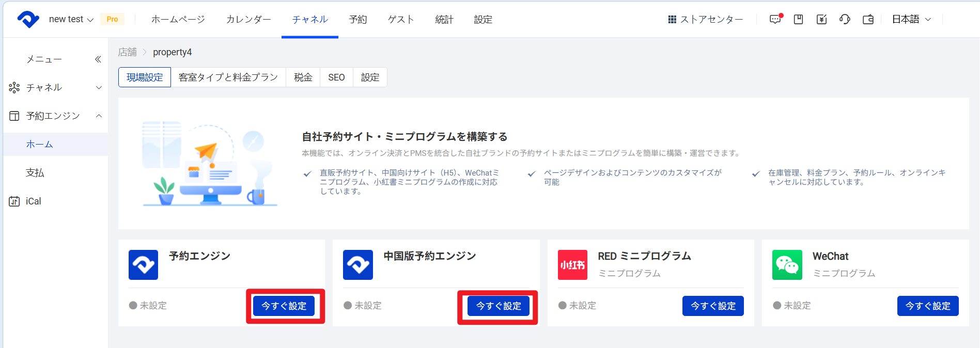Click the RED ミニプログラム logo
Image resolution: width=980 pixels, height=348 pixels.
(572, 265)
